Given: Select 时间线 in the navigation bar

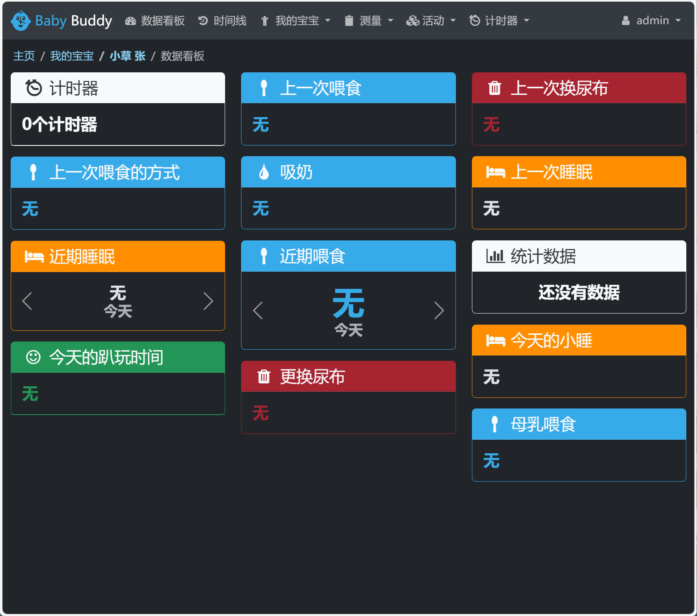Looking at the screenshot, I should [x=229, y=20].
